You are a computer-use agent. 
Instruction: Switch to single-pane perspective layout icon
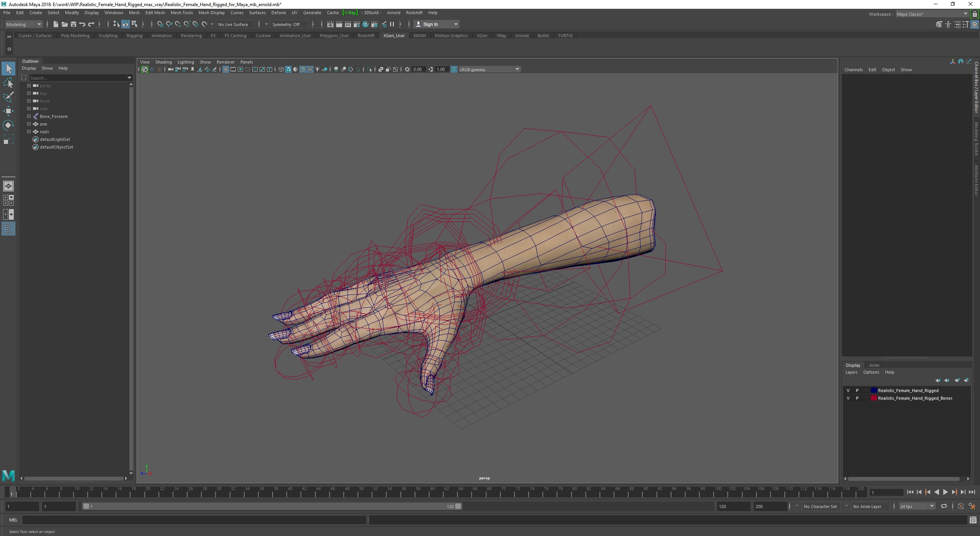pyautogui.click(x=8, y=186)
